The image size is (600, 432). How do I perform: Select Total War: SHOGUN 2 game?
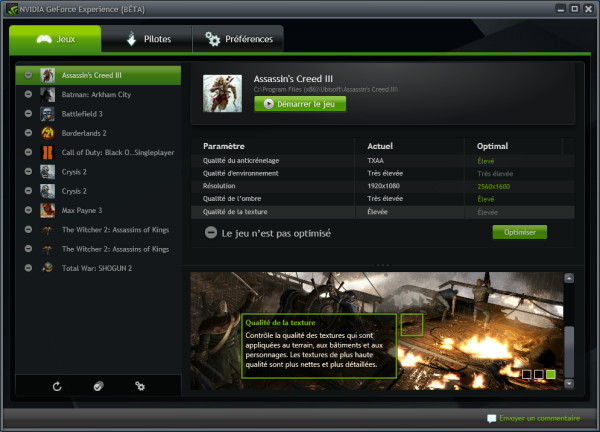tap(98, 268)
